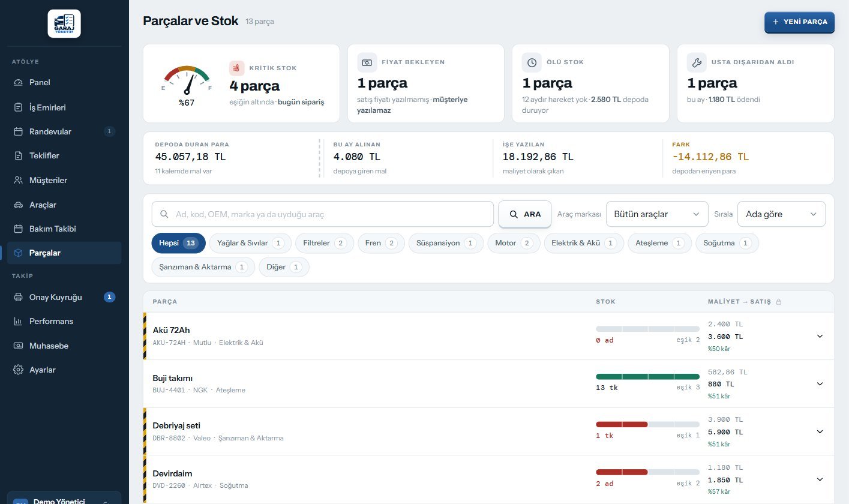Click the Parçalar cube icon
Image resolution: width=849 pixels, height=504 pixels.
coord(18,253)
